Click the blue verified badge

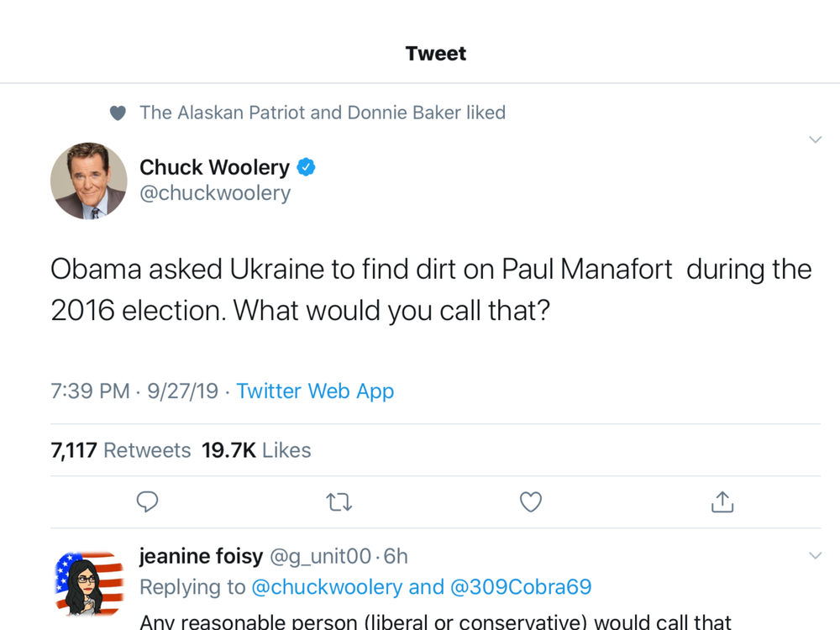click(306, 167)
